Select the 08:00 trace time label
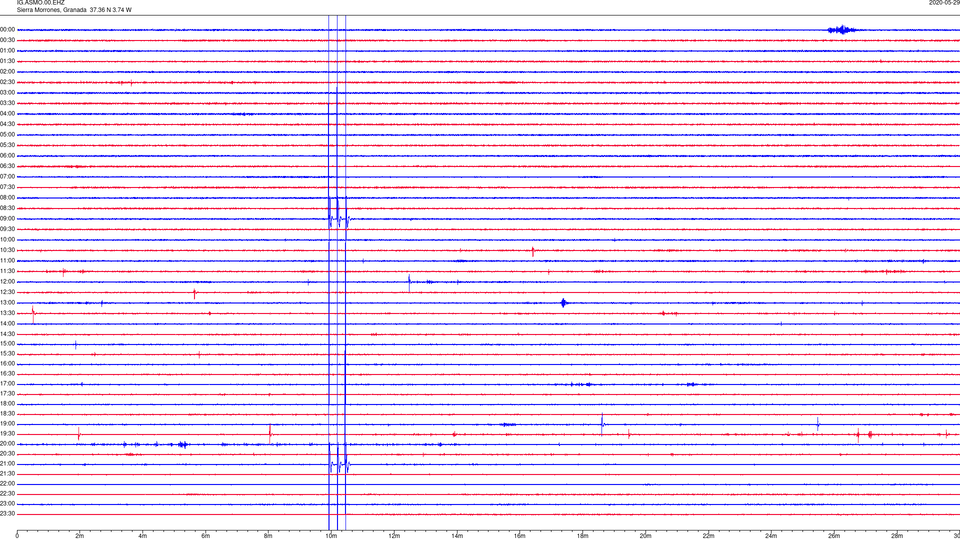 click(8, 197)
